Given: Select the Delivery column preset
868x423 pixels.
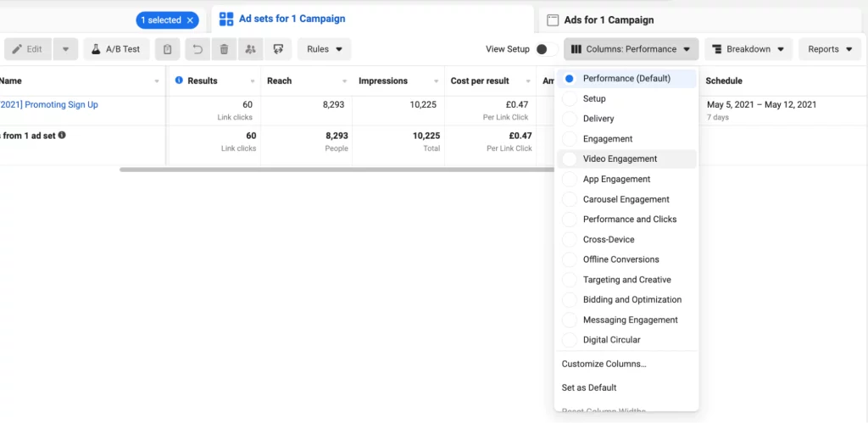Looking at the screenshot, I should pos(626,119).
